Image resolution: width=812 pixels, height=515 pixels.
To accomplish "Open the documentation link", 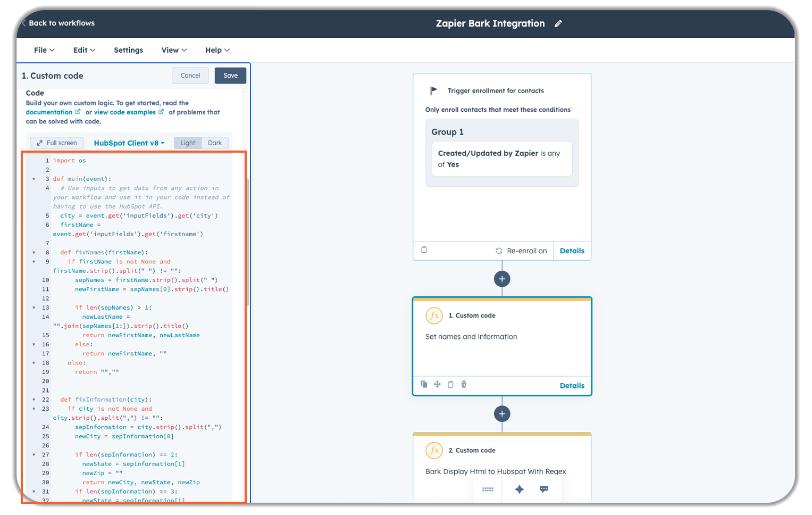I will tap(49, 112).
